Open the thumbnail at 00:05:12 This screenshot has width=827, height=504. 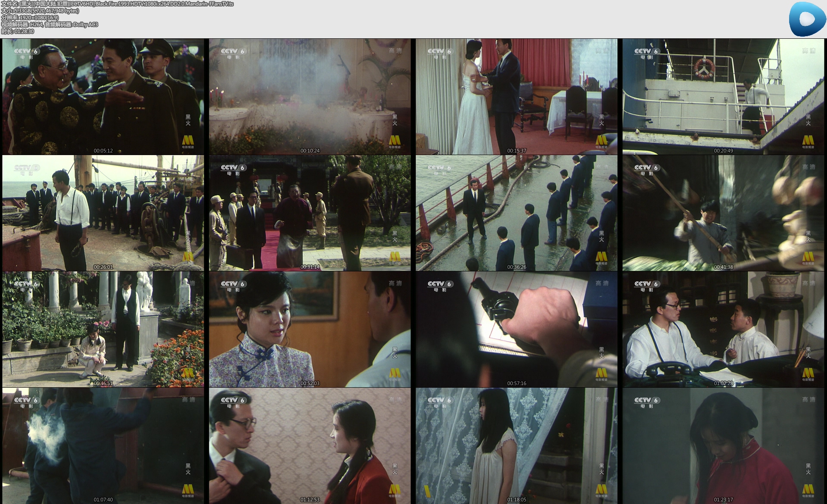103,96
